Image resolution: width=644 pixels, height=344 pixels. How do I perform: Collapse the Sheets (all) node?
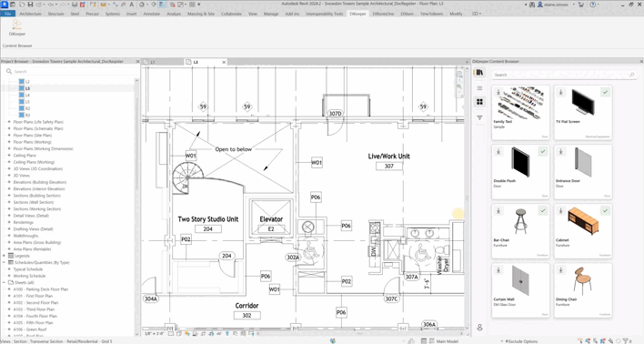(5, 282)
